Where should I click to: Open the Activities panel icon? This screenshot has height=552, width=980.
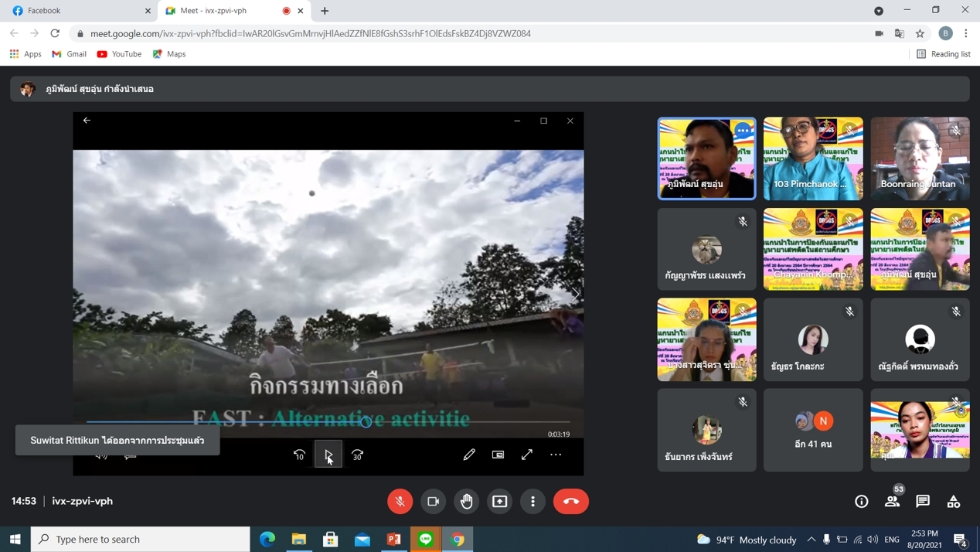954,501
